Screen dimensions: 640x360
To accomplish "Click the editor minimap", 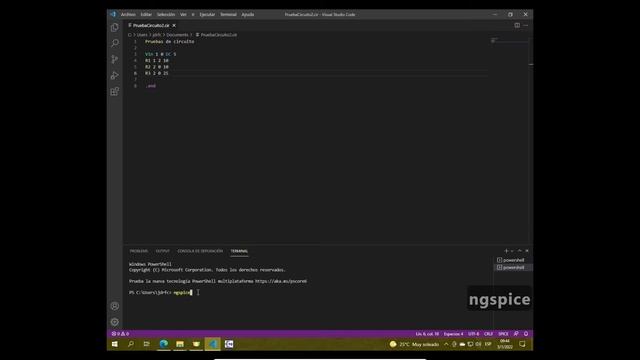I will coord(509,41).
